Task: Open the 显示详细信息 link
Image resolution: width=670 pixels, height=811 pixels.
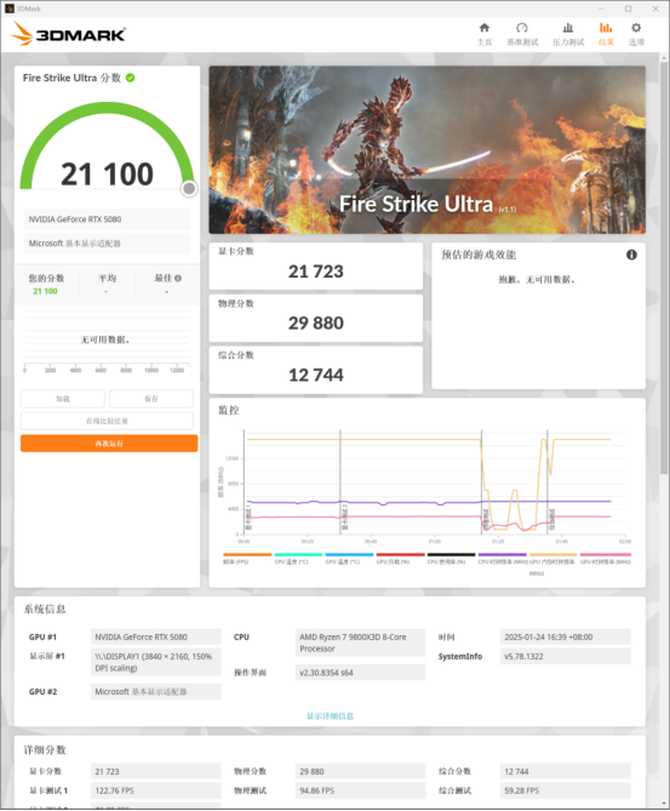Action: pyautogui.click(x=330, y=716)
